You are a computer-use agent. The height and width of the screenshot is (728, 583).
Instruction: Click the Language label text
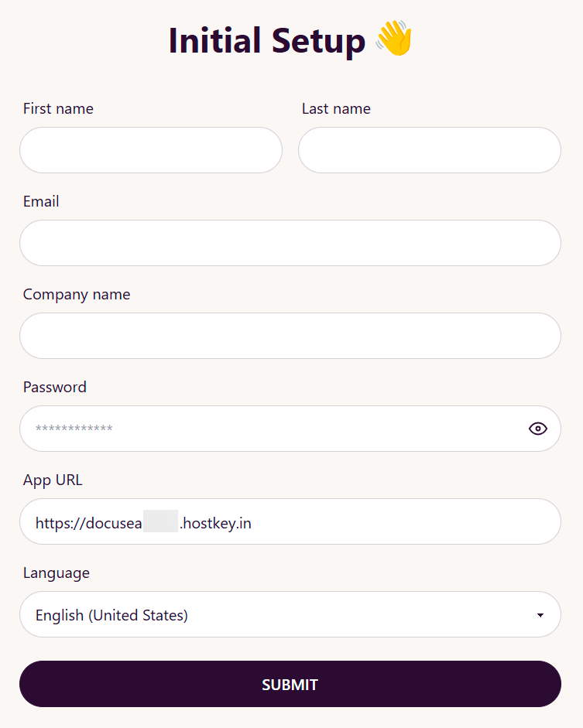tap(57, 573)
